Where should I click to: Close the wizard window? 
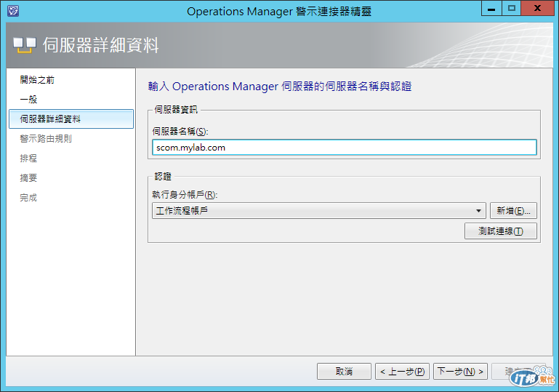[538, 8]
